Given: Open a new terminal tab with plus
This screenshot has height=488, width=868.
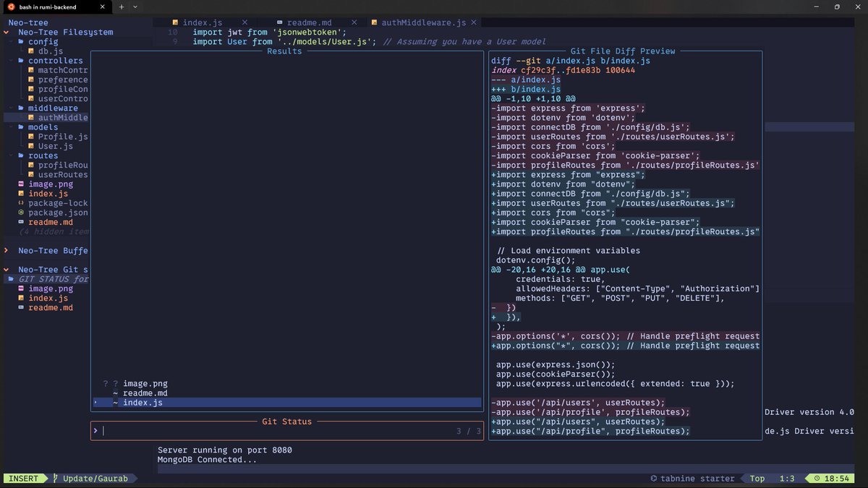Looking at the screenshot, I should (121, 7).
